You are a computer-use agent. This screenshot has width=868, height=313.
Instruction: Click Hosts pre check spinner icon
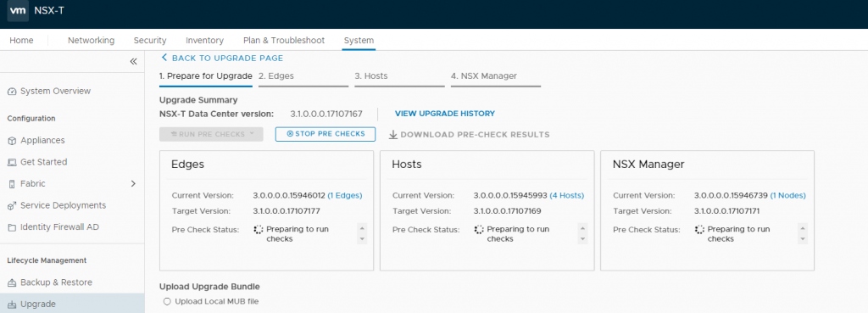click(480, 229)
